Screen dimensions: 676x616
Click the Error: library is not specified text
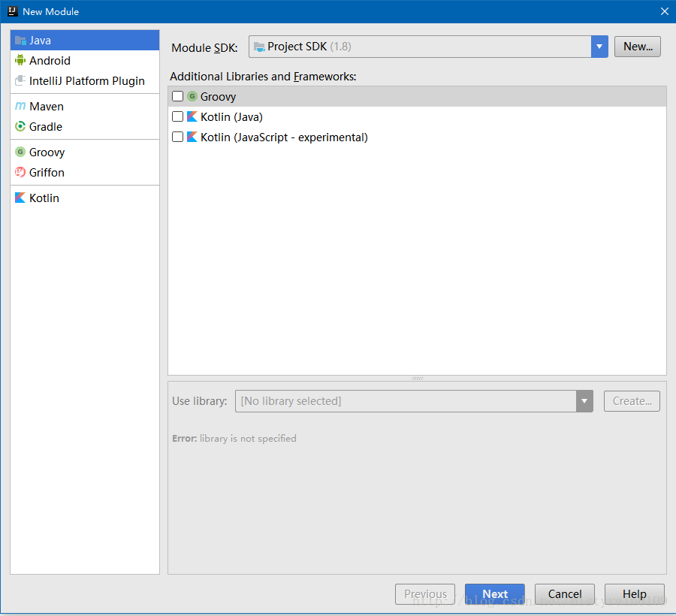[234, 439]
